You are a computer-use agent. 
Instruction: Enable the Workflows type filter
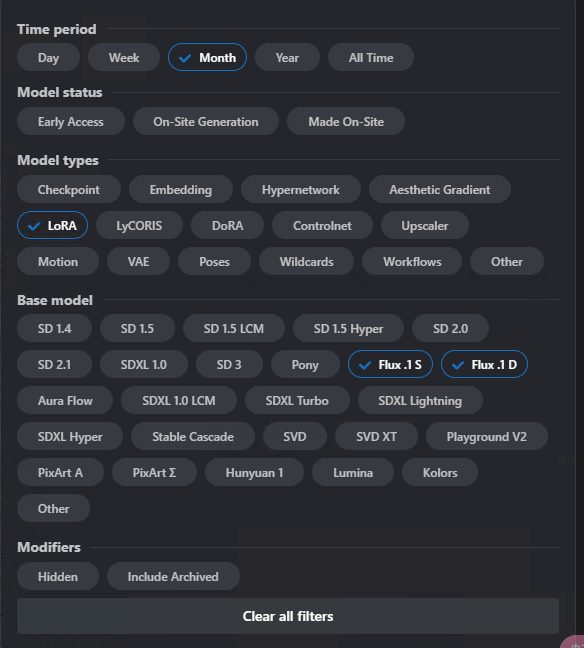click(x=412, y=261)
